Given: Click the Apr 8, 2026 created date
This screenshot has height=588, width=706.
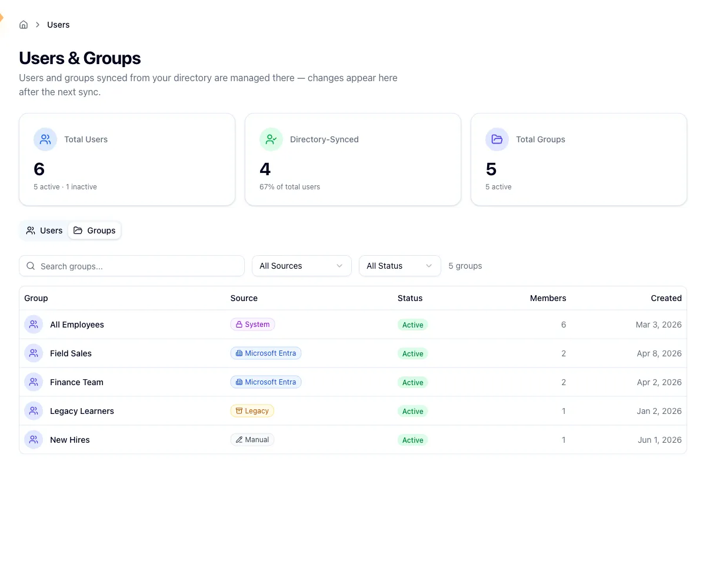Looking at the screenshot, I should 659,353.
